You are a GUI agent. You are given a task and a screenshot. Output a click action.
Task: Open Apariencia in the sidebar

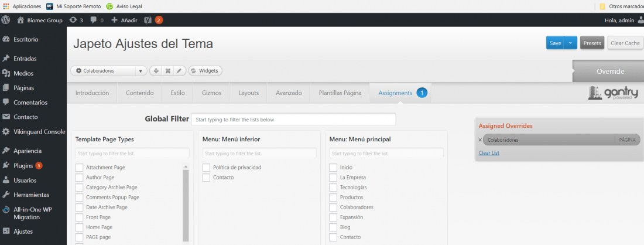coord(28,151)
